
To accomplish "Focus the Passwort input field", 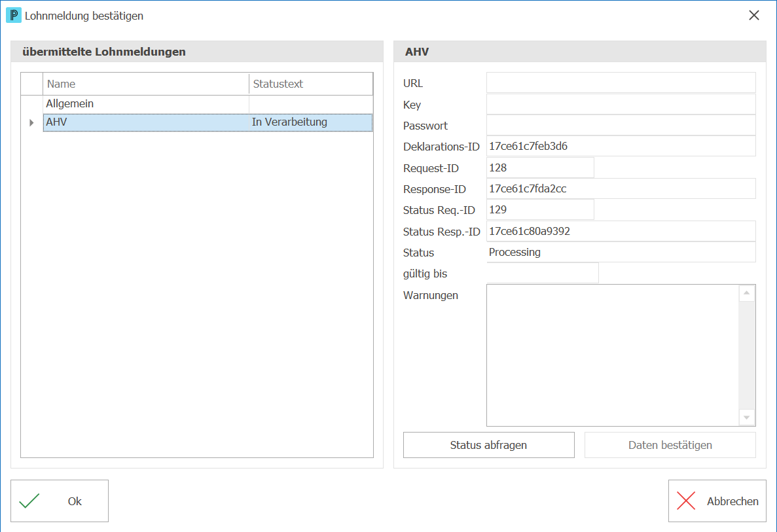I will click(x=621, y=126).
